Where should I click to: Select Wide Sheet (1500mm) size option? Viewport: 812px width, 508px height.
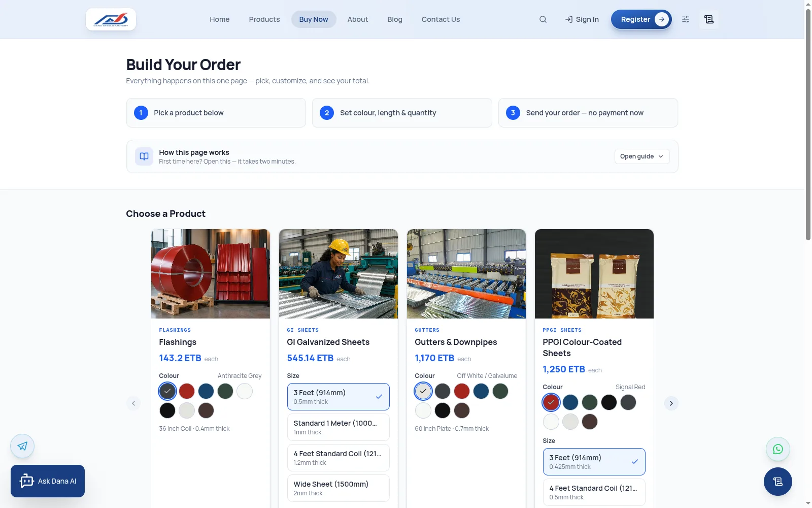tap(339, 488)
